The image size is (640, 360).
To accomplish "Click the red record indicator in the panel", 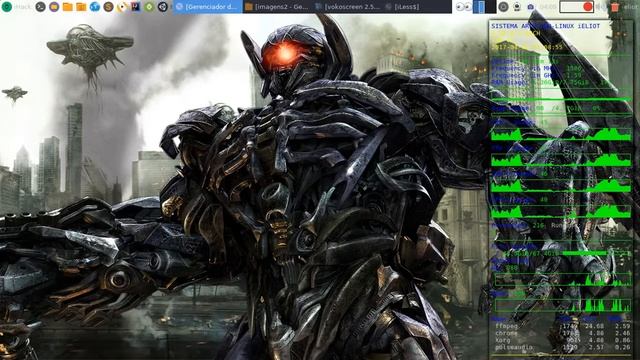I will [x=588, y=7].
